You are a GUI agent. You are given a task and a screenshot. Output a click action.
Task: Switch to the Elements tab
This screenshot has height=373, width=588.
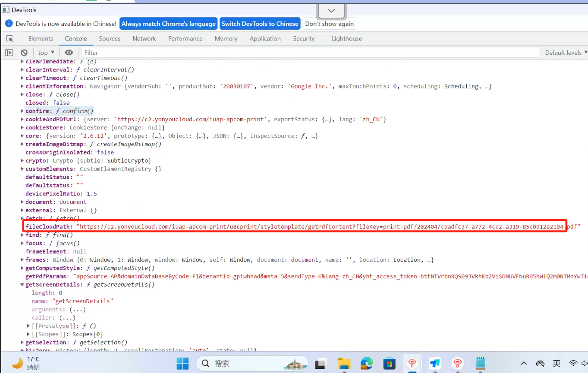click(41, 39)
